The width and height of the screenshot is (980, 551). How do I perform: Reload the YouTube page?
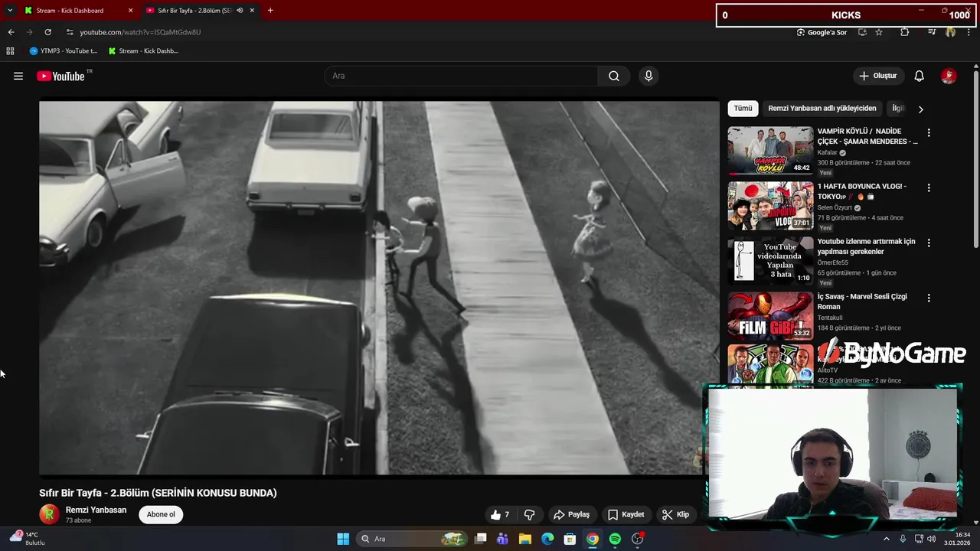coord(47,32)
